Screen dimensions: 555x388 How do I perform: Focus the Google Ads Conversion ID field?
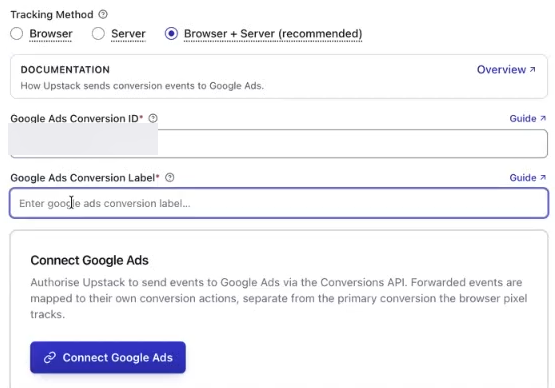[279, 144]
